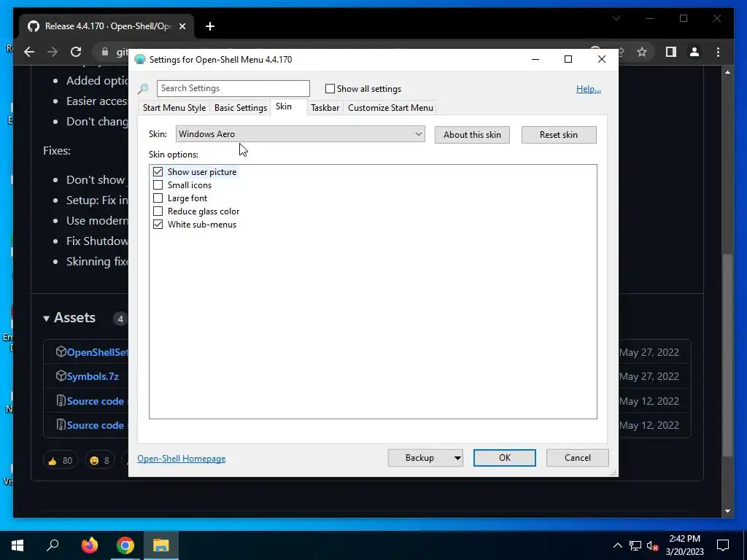Open Customize Start Menu tab
This screenshot has height=560, width=747.
coord(391,108)
